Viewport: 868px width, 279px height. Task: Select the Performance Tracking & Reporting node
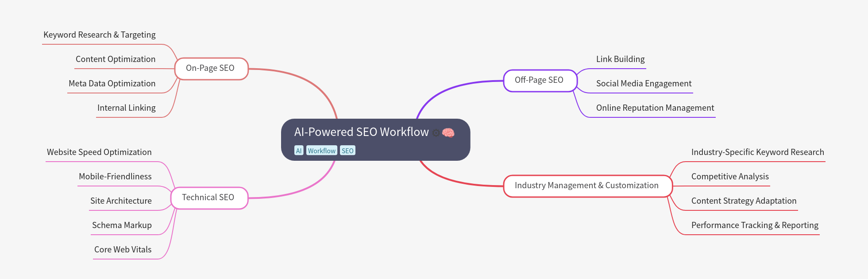click(755, 225)
